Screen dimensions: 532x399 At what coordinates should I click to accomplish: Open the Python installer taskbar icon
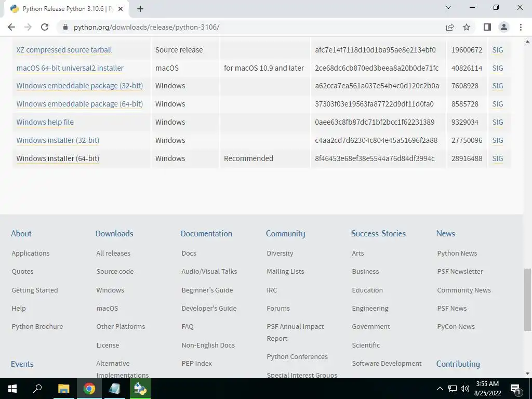pos(140,389)
